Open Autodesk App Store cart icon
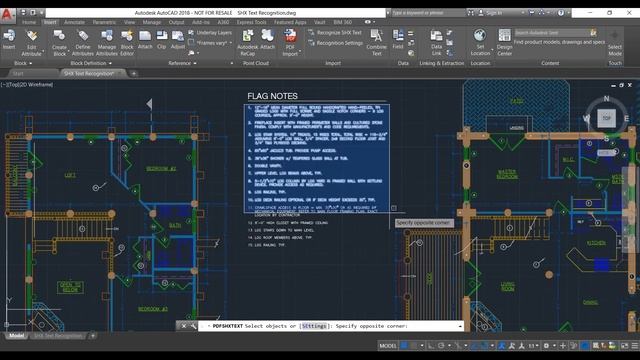640x360 pixels. coord(532,13)
